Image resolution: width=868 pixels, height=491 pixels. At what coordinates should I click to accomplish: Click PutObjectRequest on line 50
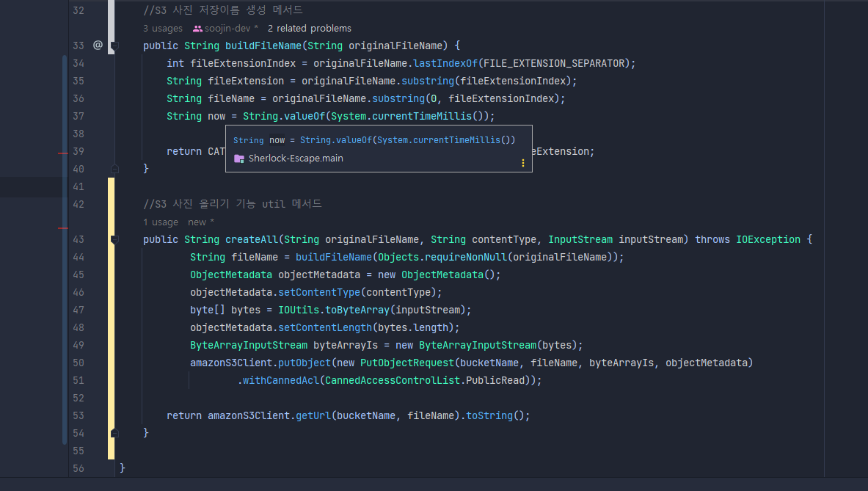[x=407, y=363]
